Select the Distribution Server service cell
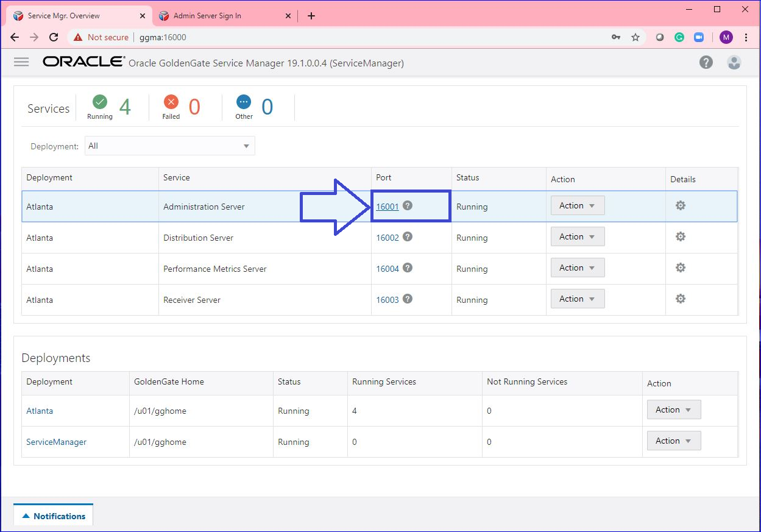This screenshot has width=761, height=532. (265, 238)
